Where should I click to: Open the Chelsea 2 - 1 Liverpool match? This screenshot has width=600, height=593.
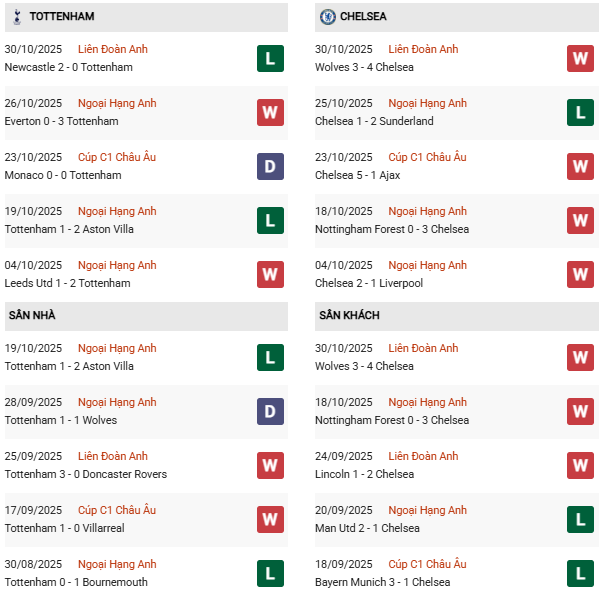pyautogui.click(x=368, y=283)
